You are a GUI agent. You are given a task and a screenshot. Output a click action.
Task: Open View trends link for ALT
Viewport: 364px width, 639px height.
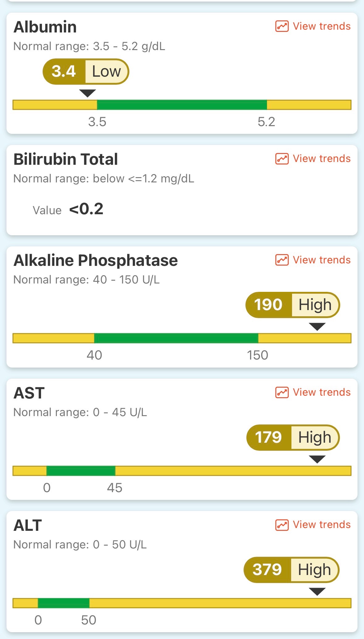321,525
